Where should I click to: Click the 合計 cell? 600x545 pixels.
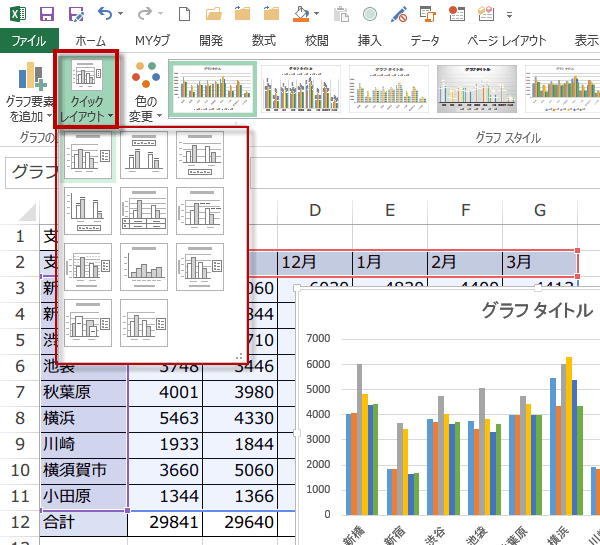83,522
